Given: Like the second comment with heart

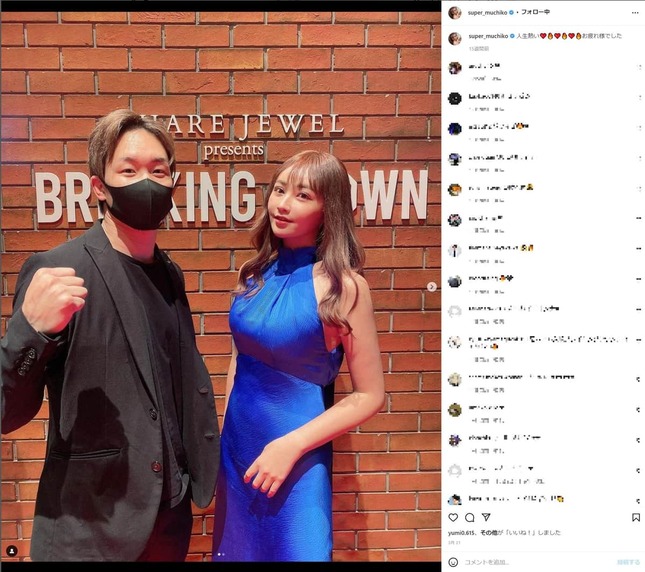Looking at the screenshot, I should [639, 97].
